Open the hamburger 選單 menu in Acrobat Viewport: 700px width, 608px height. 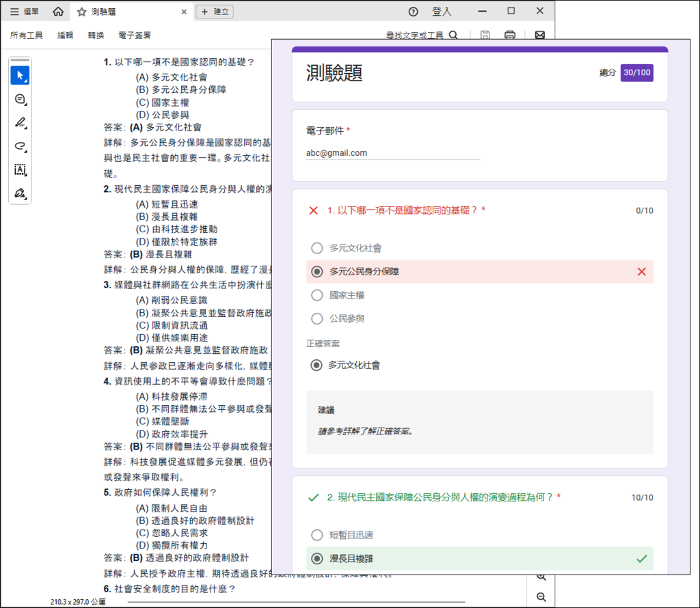coord(24,12)
